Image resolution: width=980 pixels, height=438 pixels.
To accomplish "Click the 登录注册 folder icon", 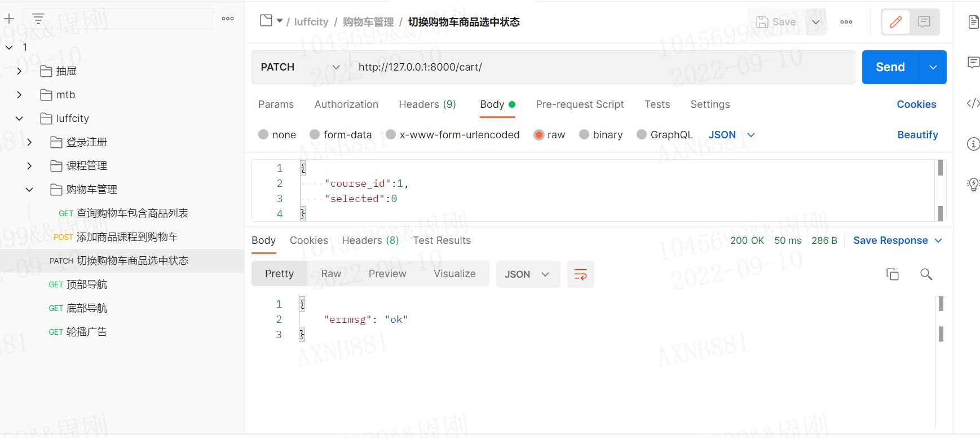I will [x=56, y=142].
